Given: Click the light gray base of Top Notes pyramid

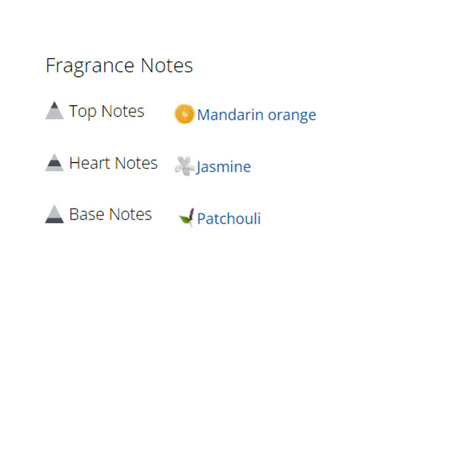Looking at the screenshot, I should [x=54, y=115].
